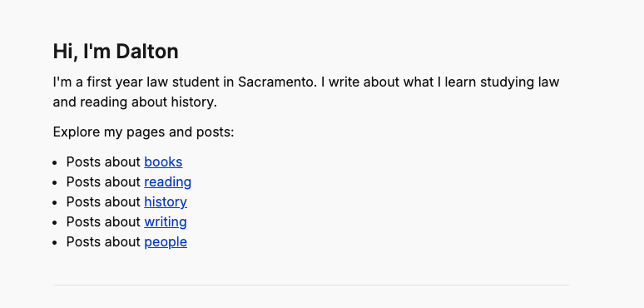Screen dimensions: 644x308
Task: Click the bullet point beside books
Action: point(55,162)
